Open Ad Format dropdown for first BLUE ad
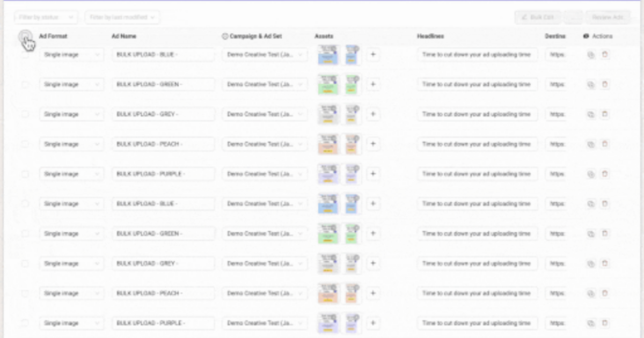The width and height of the screenshot is (644, 338). coord(71,55)
